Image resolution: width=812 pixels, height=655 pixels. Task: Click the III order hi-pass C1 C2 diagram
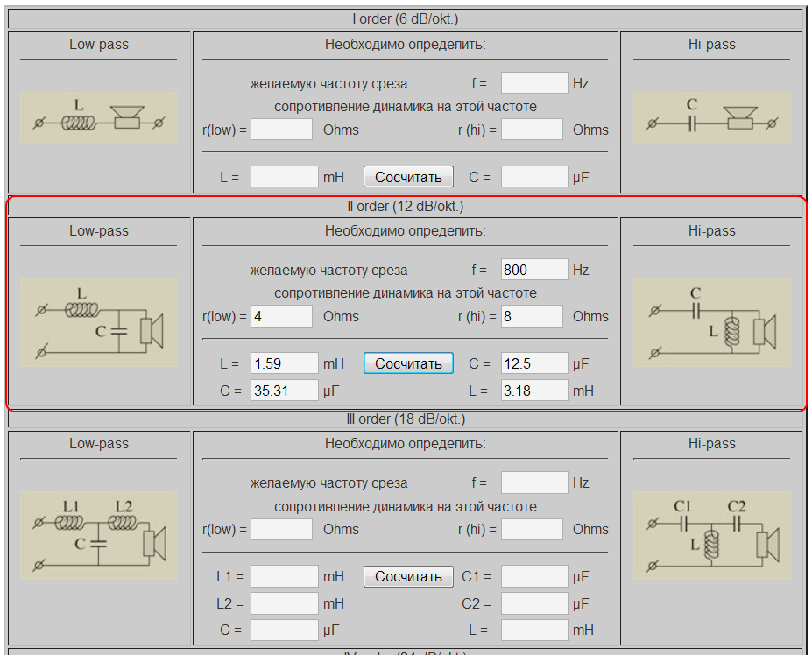click(x=711, y=534)
